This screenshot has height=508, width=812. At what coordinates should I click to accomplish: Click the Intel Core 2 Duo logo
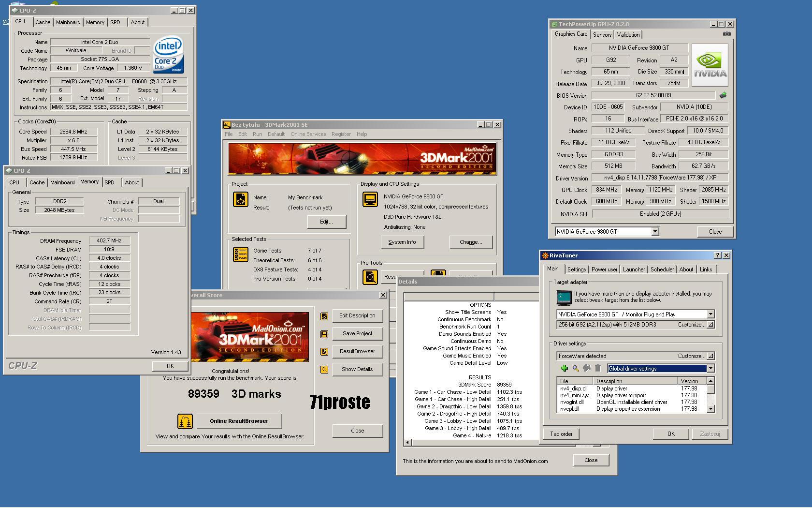168,55
